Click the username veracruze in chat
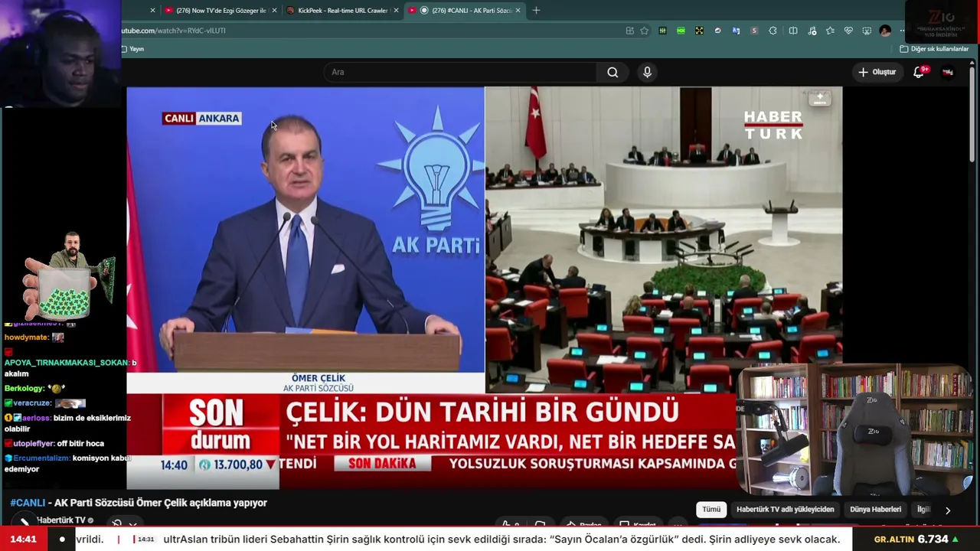 pos(32,403)
